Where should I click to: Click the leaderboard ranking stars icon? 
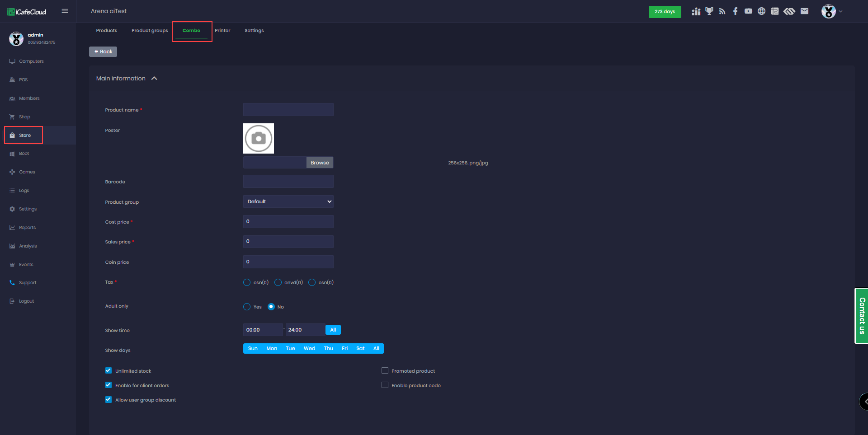(696, 11)
